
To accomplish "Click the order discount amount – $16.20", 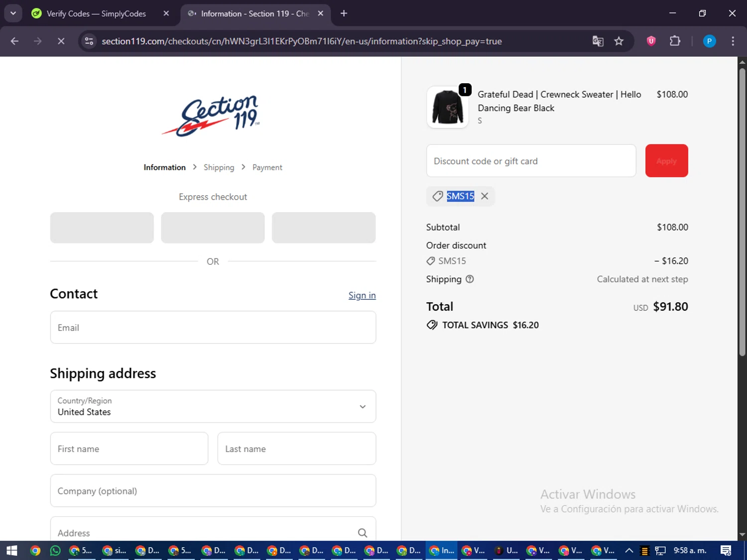I will click(x=671, y=261).
